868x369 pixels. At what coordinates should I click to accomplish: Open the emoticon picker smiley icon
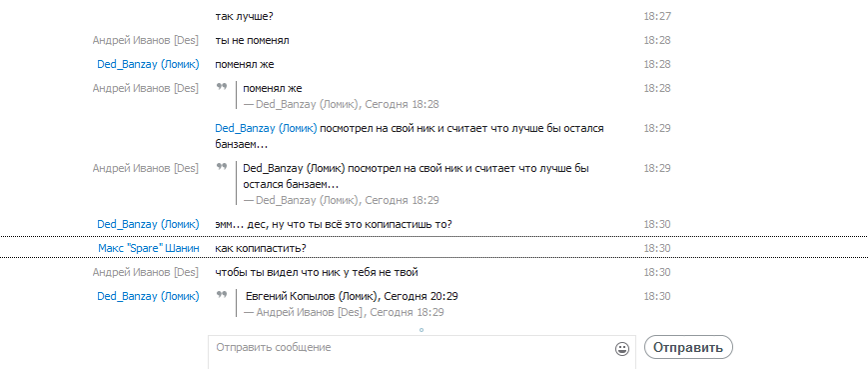(622, 349)
